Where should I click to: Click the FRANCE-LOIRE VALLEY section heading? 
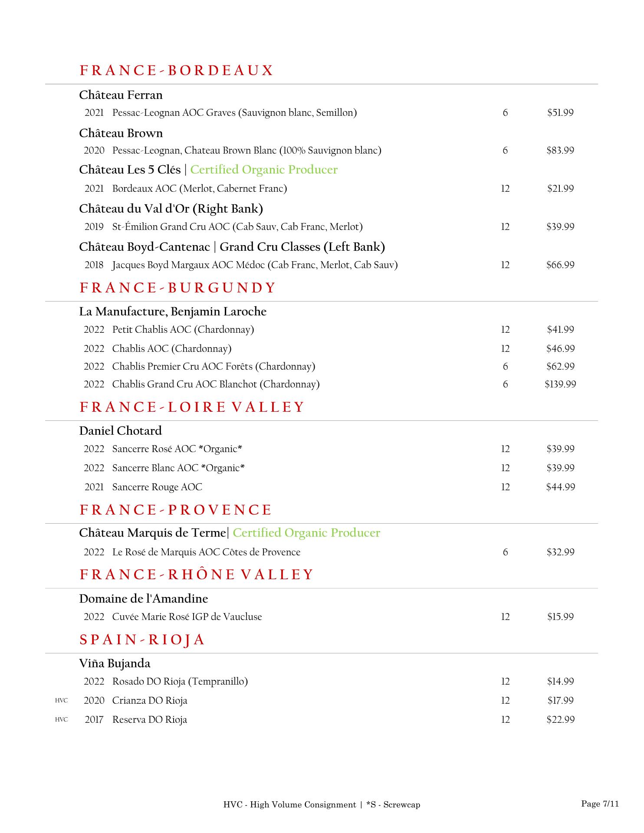192,407
